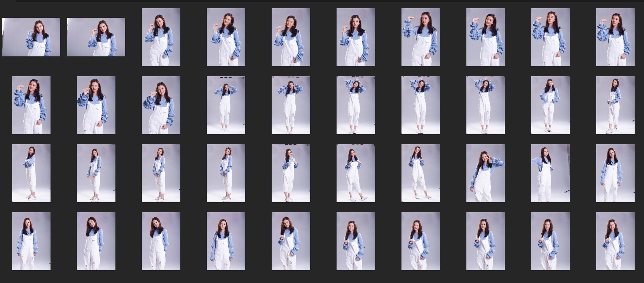The image size is (644, 283).
Task: Pick the walking-pose photo in third row
Action: point(356,173)
